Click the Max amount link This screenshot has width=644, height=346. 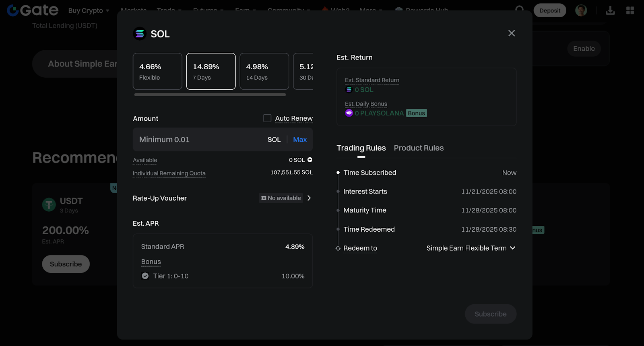[300, 140]
